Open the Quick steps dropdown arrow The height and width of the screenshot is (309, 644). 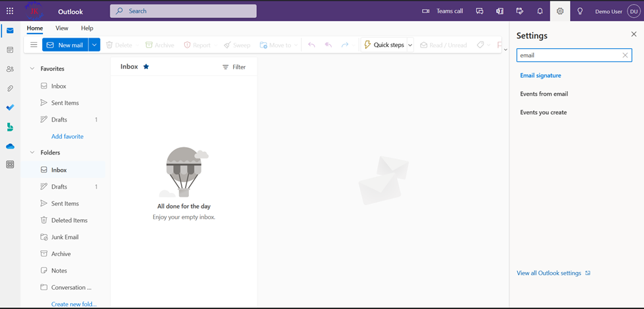click(410, 45)
